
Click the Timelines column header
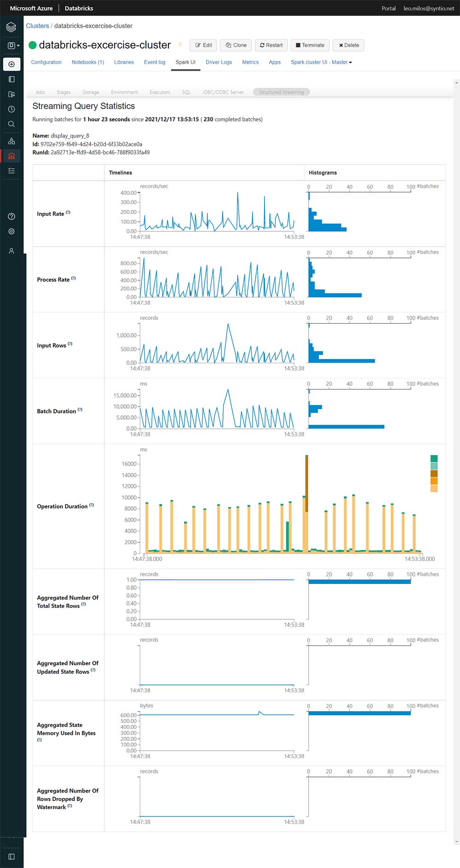click(x=121, y=172)
